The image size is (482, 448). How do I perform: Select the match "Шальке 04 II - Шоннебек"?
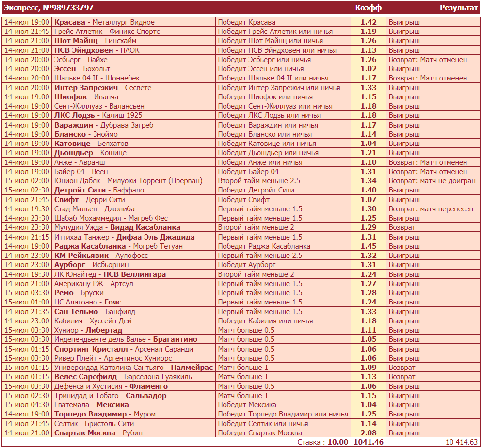point(97,78)
